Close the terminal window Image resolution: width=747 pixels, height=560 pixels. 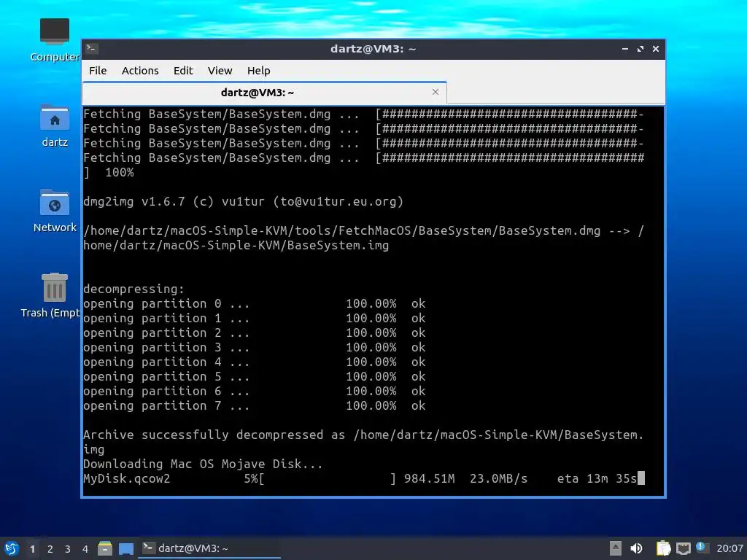pyautogui.click(x=656, y=49)
